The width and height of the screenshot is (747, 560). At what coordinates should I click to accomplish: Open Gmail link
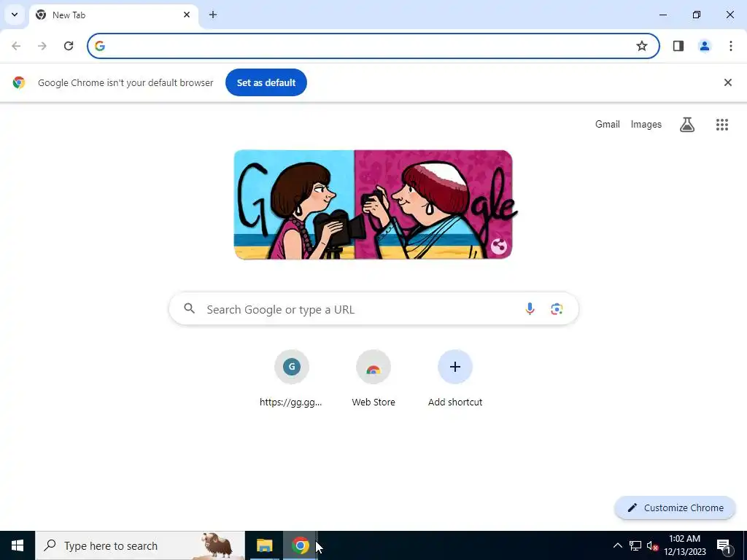coord(608,124)
